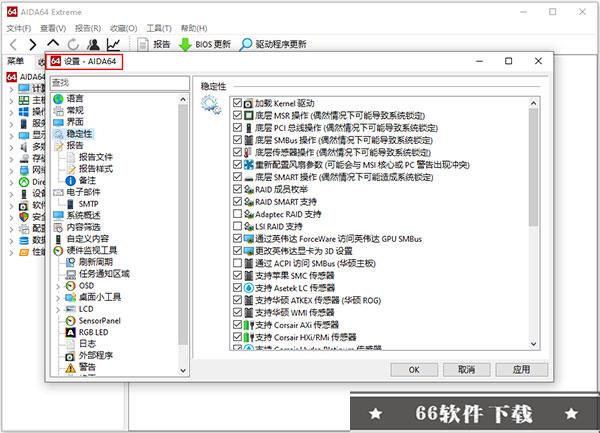Click the up-level arrow in main toolbar
The height and width of the screenshot is (433, 600).
click(53, 43)
